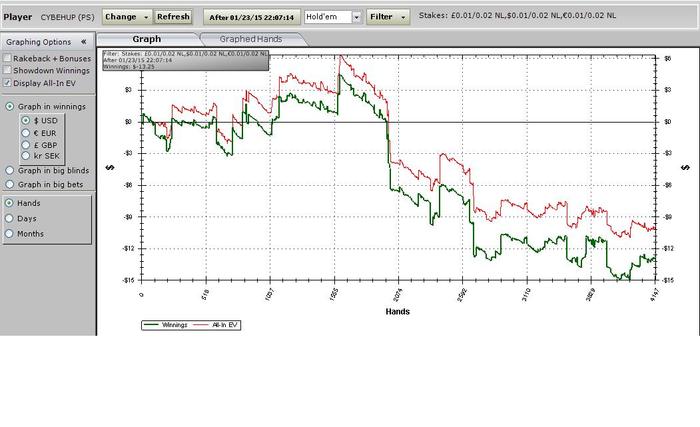
Task: Click the Hands axis label
Action: point(397,312)
